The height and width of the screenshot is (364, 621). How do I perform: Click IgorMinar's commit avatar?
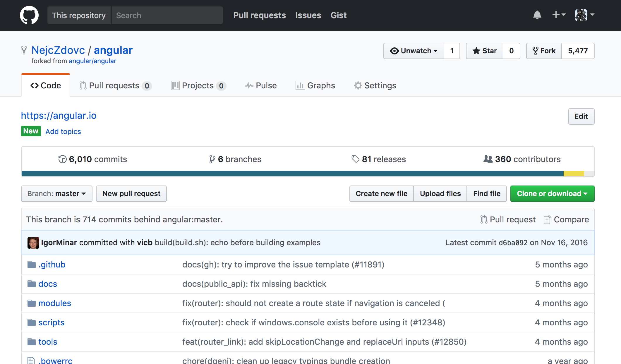tap(33, 243)
